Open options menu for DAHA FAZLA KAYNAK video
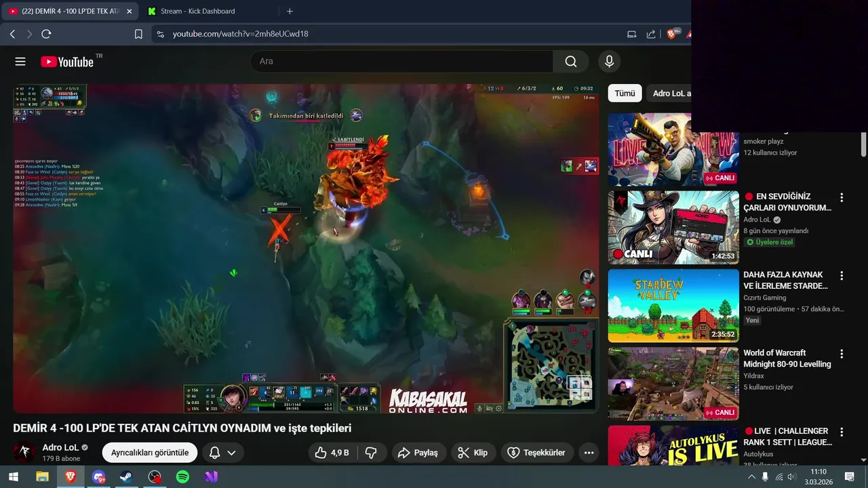Viewport: 868px width, 488px height. [x=842, y=276]
